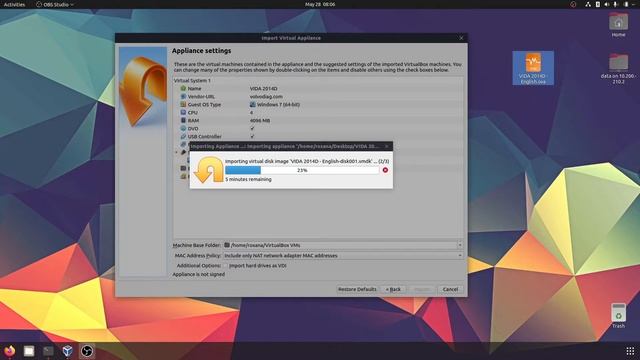Image resolution: width=640 pixels, height=360 pixels.
Task: Select the Vendor-URL row icon
Action: pos(183,96)
